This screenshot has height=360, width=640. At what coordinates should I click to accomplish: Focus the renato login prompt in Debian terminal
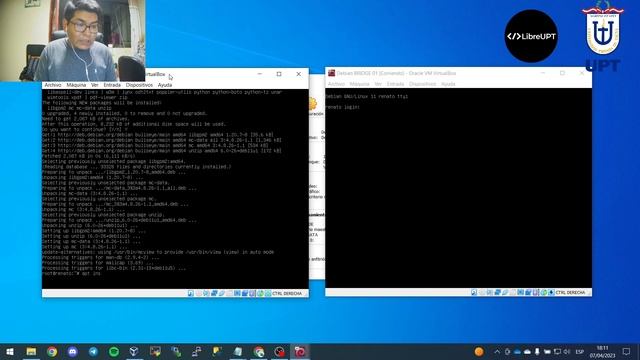pyautogui.click(x=343, y=107)
